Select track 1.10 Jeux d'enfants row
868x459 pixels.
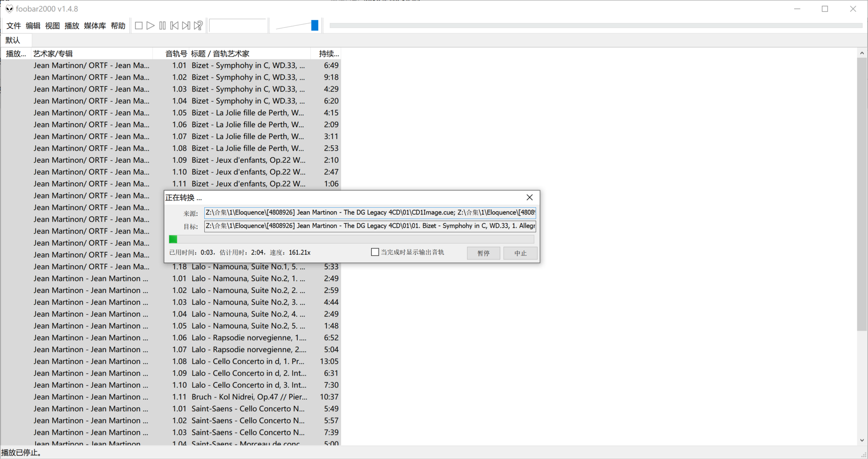click(171, 172)
